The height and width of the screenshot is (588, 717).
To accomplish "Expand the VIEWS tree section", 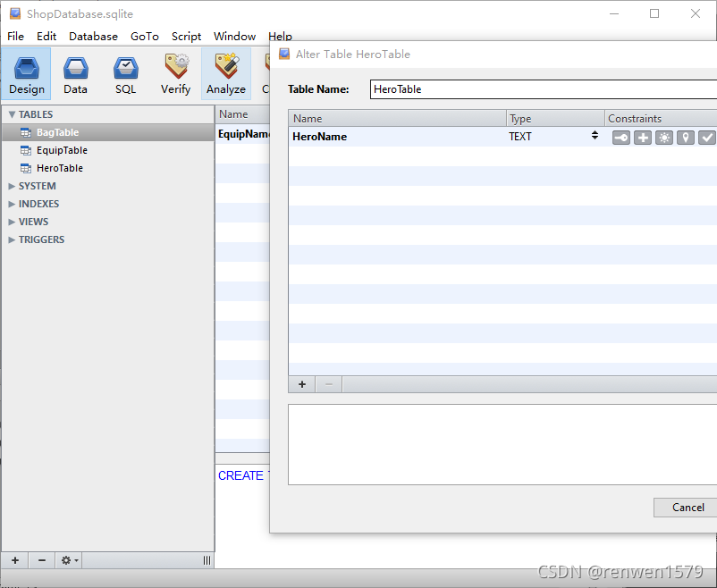I will click(x=12, y=222).
